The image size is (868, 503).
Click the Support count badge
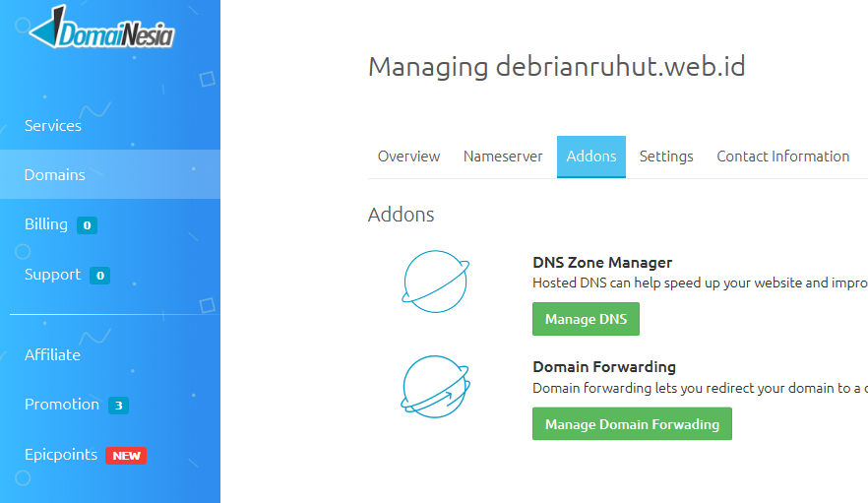(100, 276)
